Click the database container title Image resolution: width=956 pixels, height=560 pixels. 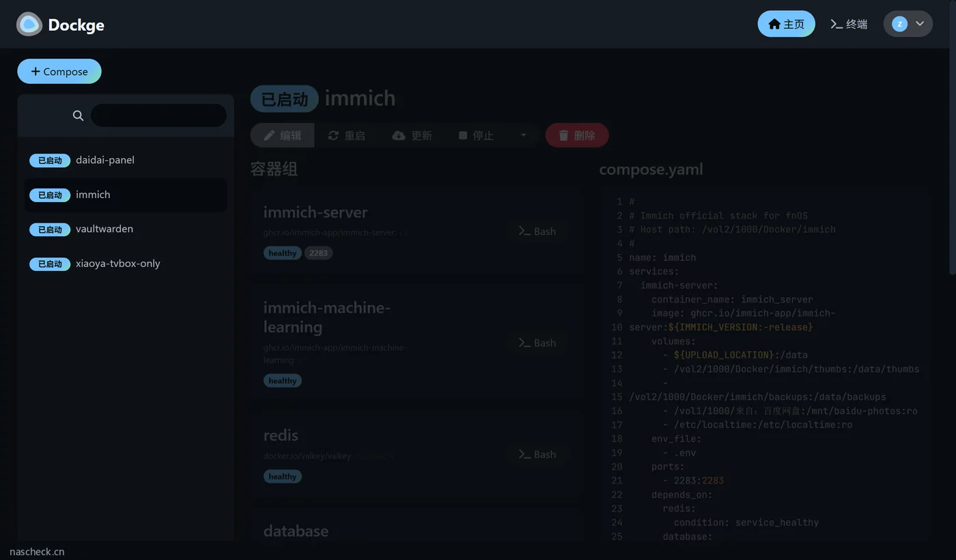coord(296,531)
